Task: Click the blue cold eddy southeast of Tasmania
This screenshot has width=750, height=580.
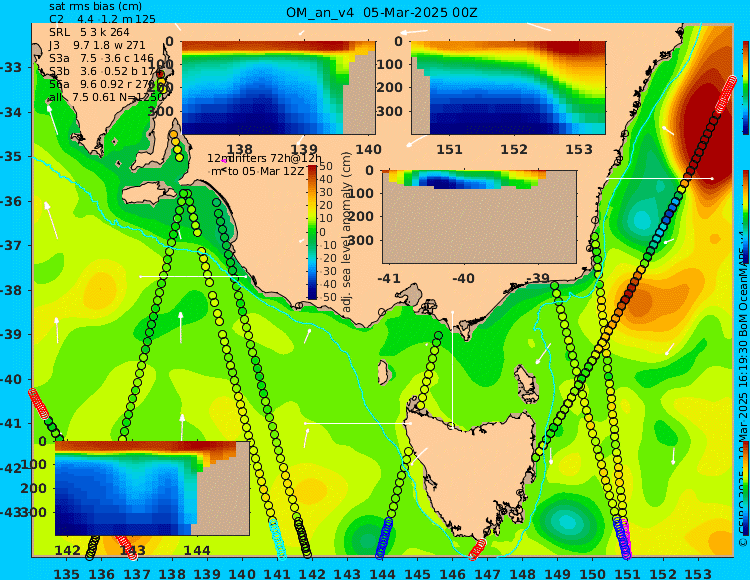Action: click(x=566, y=520)
